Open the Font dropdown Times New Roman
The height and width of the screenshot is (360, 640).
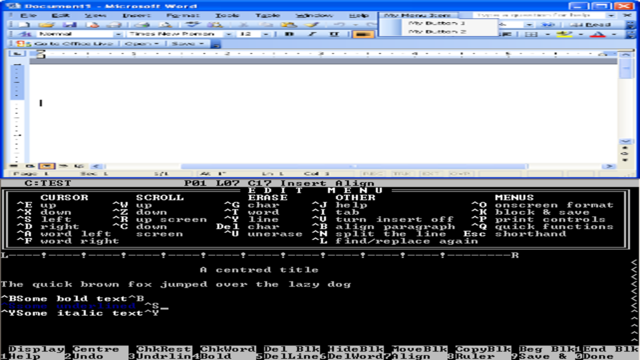tap(229, 34)
